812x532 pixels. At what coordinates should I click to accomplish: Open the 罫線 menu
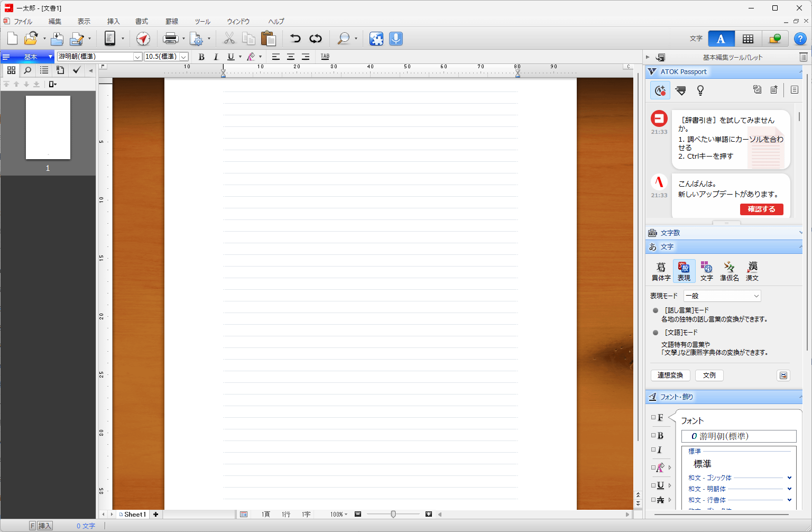pyautogui.click(x=172, y=22)
